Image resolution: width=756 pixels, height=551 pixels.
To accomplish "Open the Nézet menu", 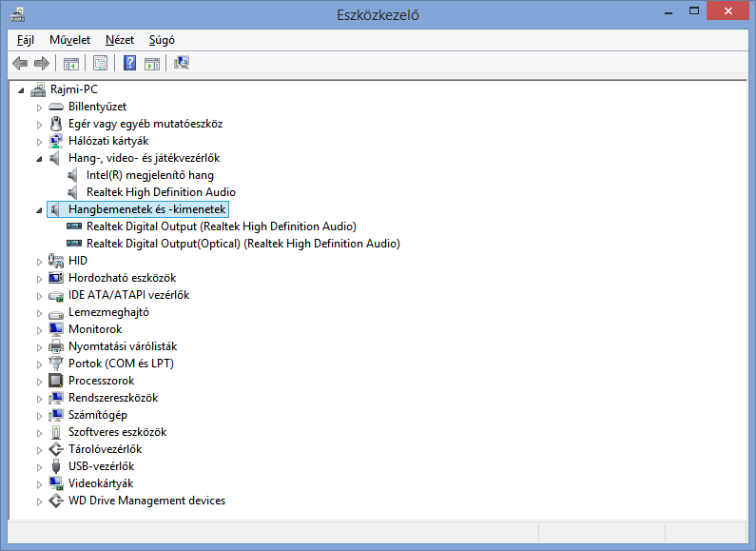I will (x=120, y=40).
